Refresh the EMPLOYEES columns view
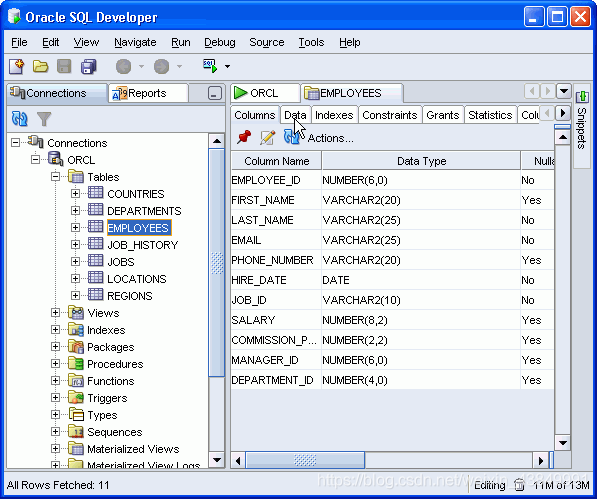Viewport: 597px width, 499px height. tap(291, 137)
